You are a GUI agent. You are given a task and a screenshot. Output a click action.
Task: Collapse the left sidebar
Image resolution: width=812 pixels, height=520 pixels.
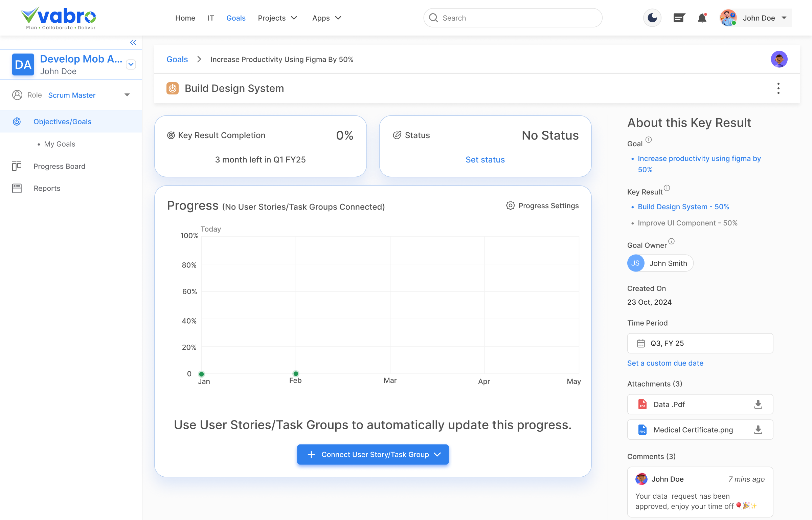133,42
